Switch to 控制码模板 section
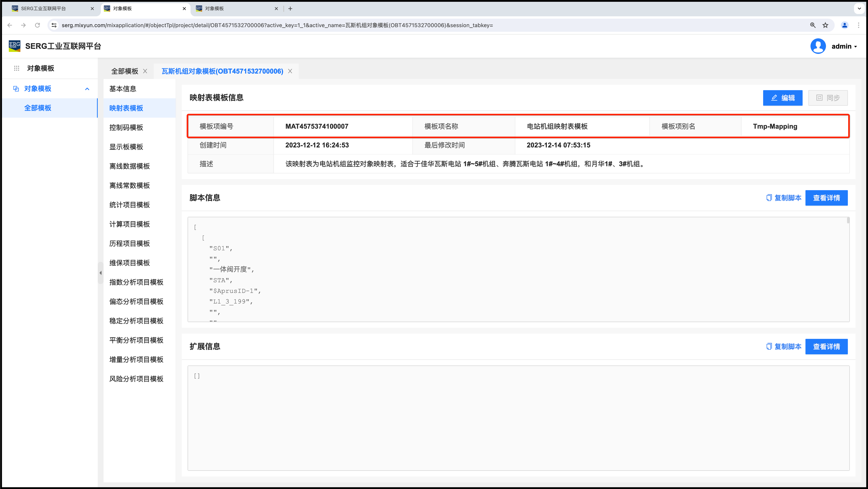 click(x=126, y=127)
